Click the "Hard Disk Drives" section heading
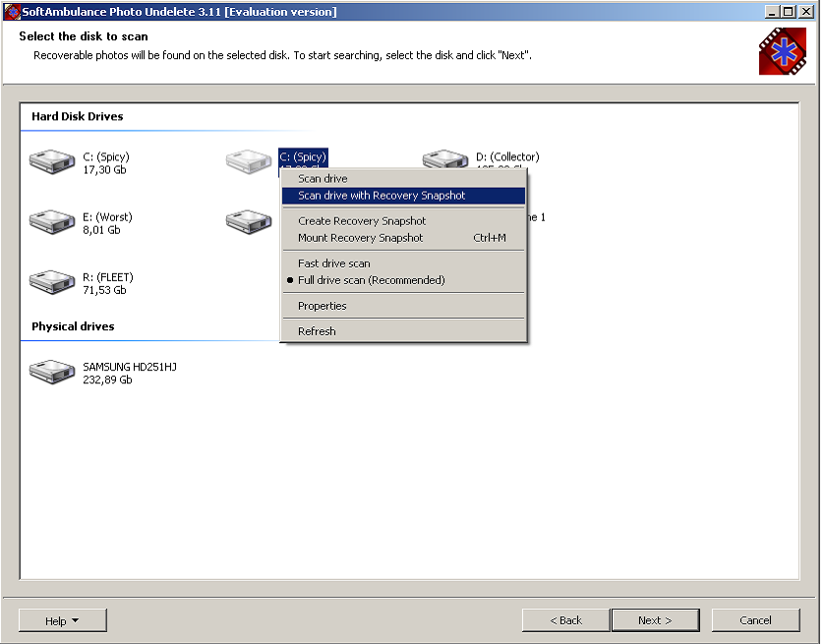This screenshot has width=824, height=644. 78,116
